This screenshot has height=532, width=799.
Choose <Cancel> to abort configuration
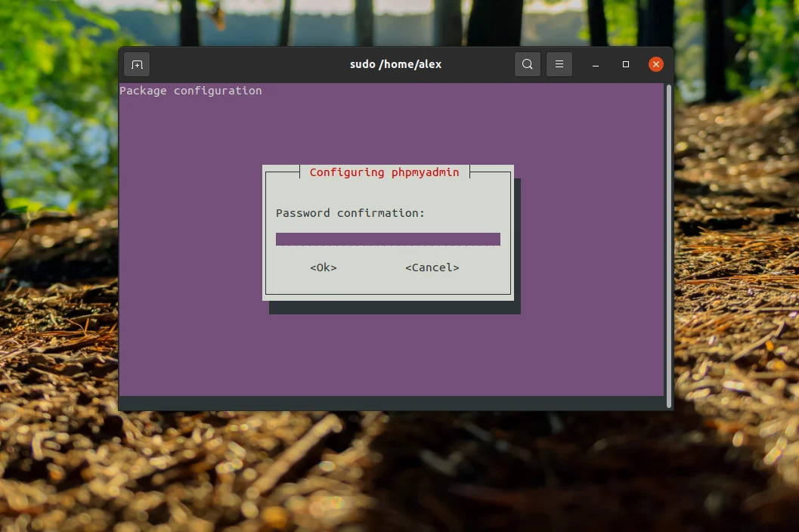coord(432,267)
